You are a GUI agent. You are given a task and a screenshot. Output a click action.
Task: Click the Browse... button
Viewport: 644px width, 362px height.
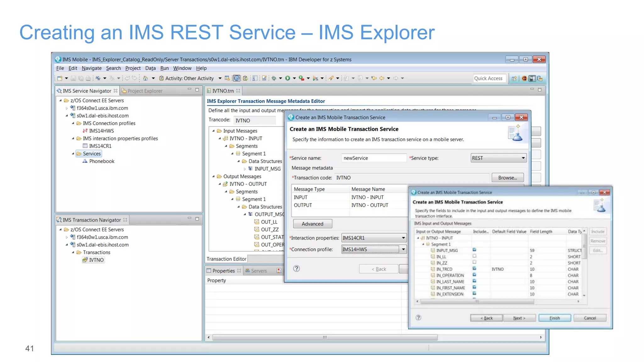[508, 178]
